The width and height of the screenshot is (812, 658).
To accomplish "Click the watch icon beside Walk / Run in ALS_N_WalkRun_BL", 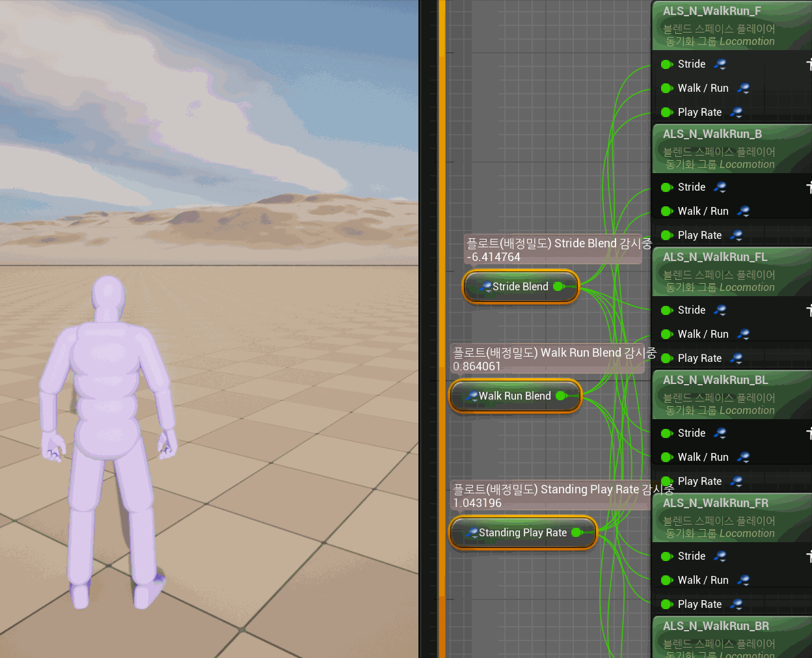I will tap(743, 457).
